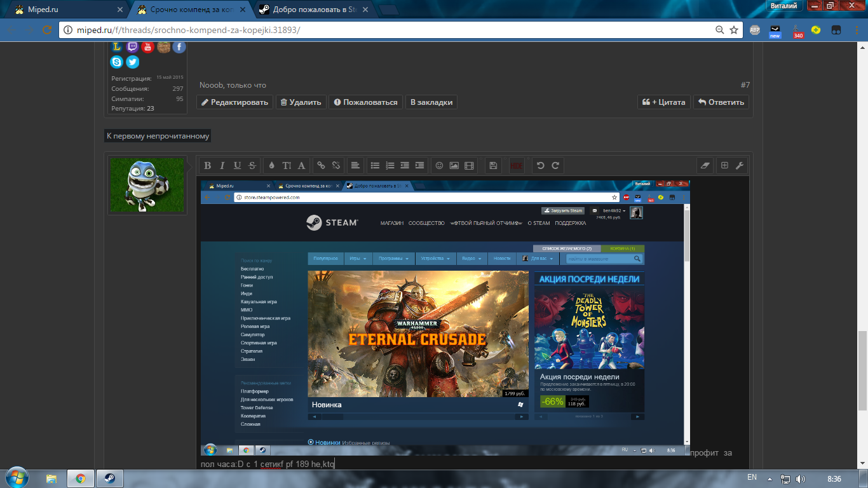Viewport: 868px width, 488px height.
Task: Toggle underline formatting
Action: [x=237, y=165]
